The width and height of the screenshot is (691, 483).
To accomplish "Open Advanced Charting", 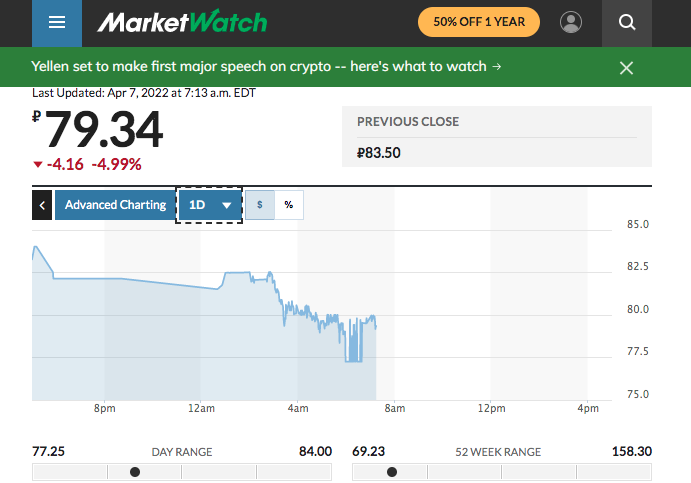I will click(x=115, y=205).
